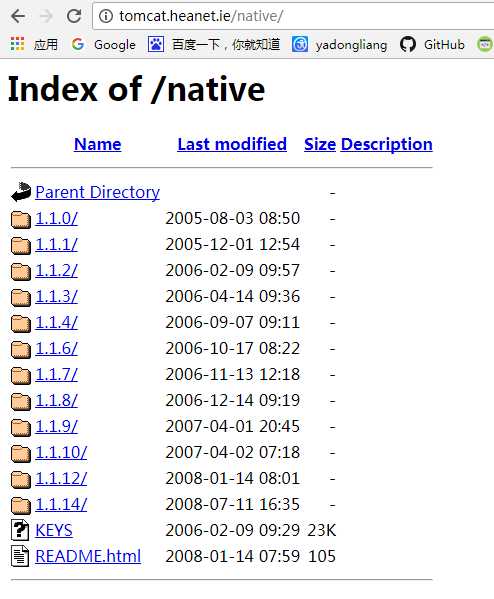The height and width of the screenshot is (599, 494).
Task: Reload the page with refresh icon
Action: 74,16
